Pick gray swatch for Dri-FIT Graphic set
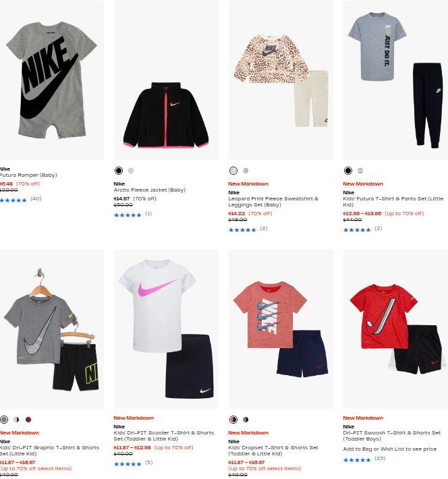 [4, 420]
